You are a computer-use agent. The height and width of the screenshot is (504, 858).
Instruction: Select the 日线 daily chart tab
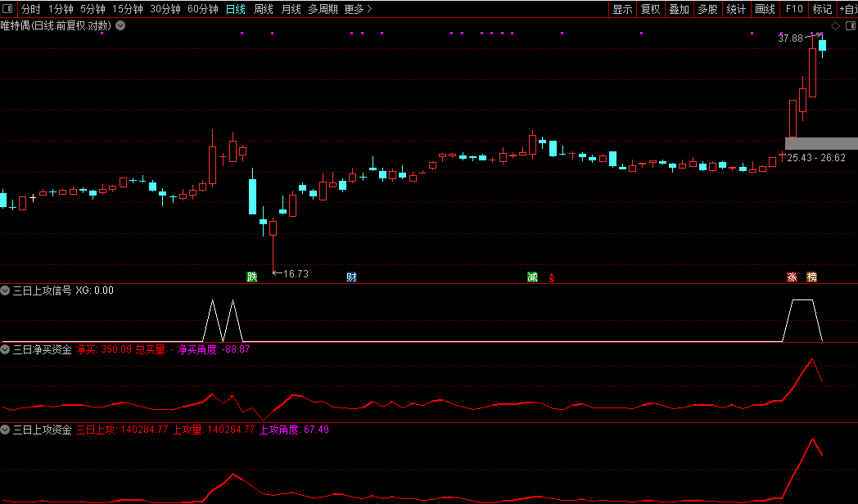coord(235,9)
